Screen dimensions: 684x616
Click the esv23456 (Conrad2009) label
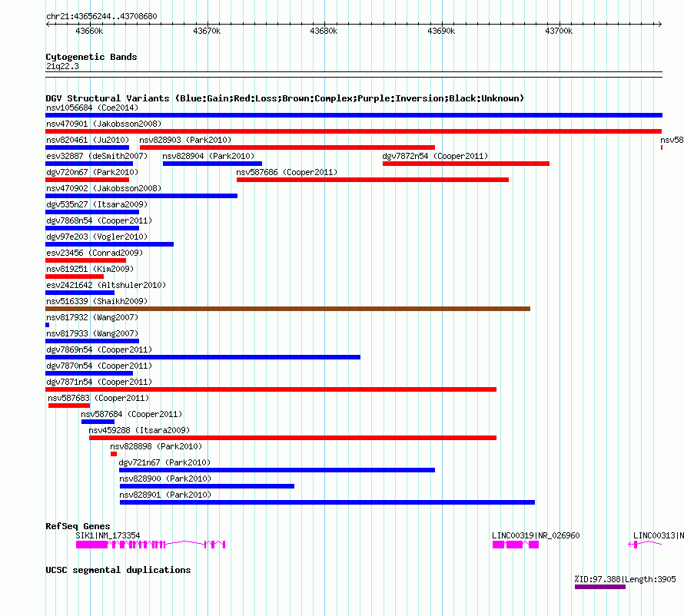[x=95, y=253]
